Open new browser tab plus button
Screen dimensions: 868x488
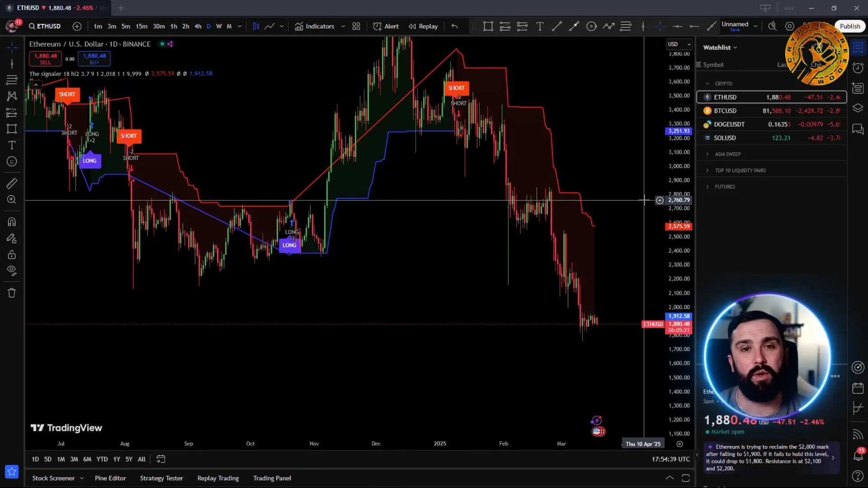121,8
